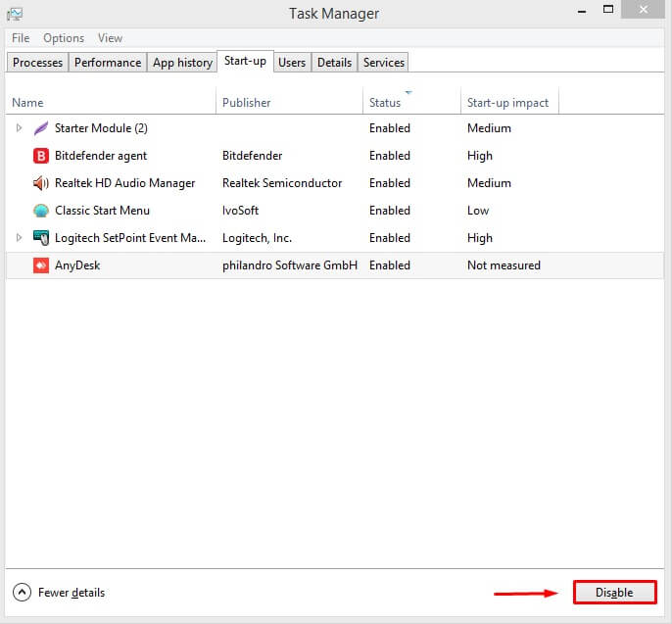Click High impact in Logitech SetPoint row
672x624 pixels.
point(480,238)
